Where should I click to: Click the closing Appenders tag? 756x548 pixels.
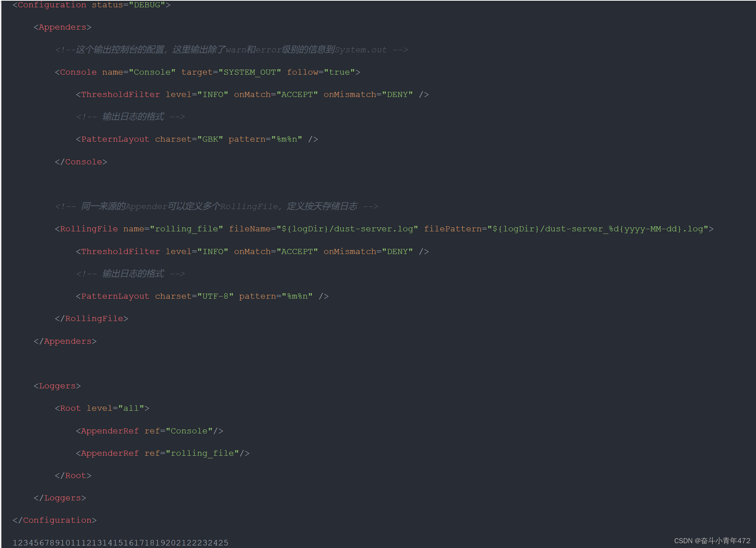point(65,341)
